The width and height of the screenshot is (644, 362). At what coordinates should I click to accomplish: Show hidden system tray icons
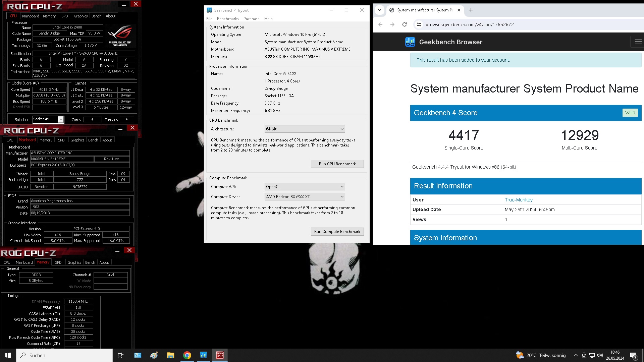[576, 355]
